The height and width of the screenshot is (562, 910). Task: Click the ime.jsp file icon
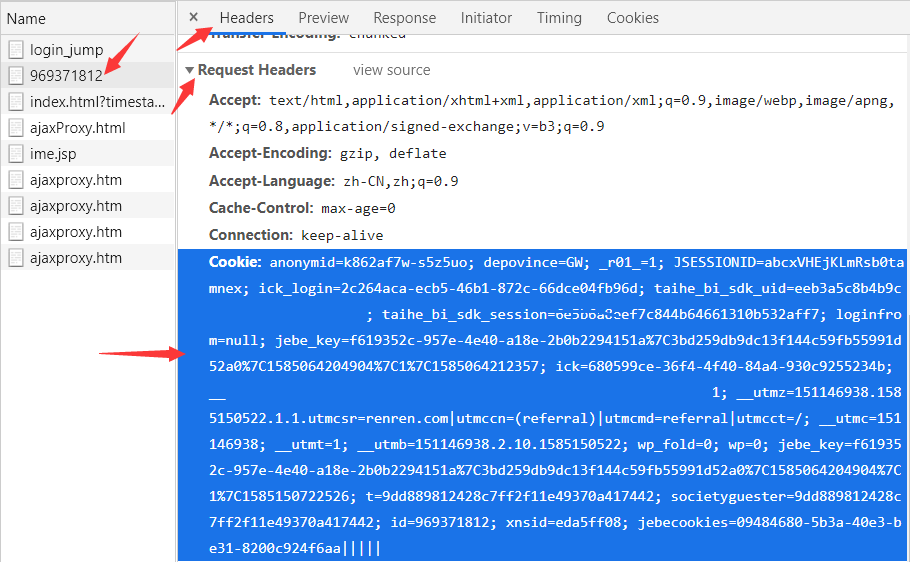click(x=15, y=154)
